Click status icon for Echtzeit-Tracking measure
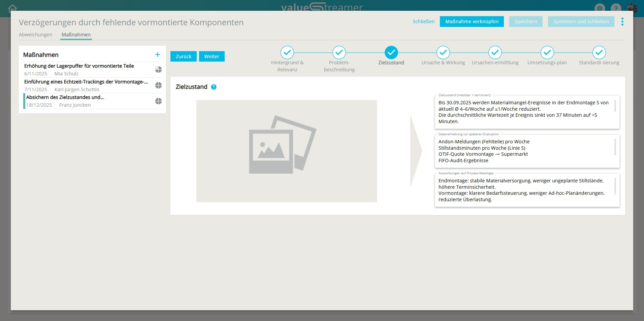The height and width of the screenshot is (321, 644). coord(158,85)
